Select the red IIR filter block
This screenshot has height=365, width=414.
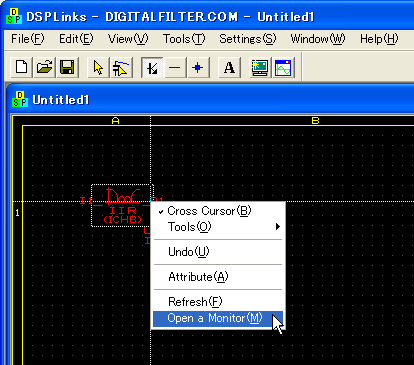point(122,206)
